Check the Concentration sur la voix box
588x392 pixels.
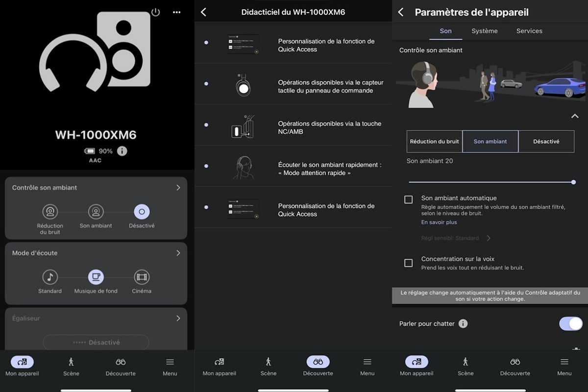point(409,263)
